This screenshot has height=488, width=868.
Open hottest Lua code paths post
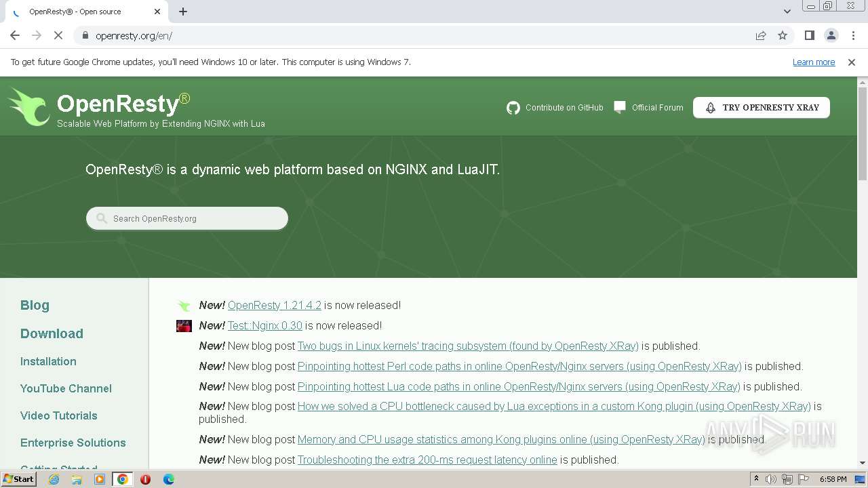pyautogui.click(x=519, y=387)
